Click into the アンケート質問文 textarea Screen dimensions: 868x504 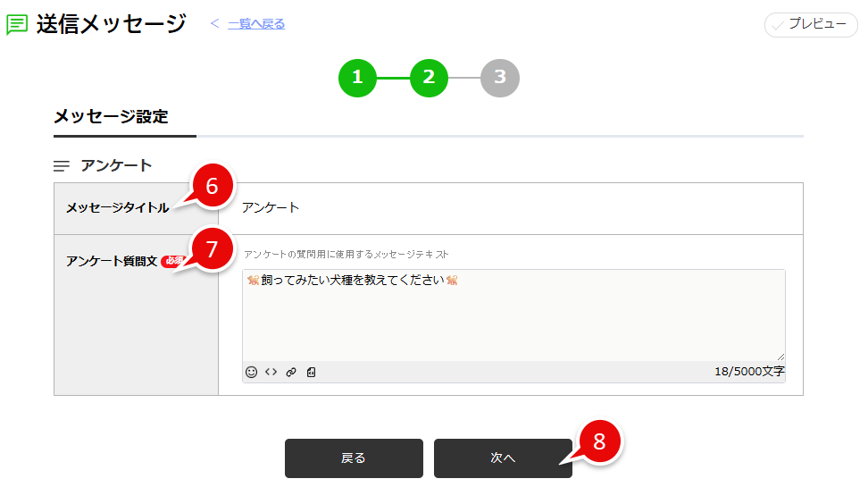pos(513,317)
